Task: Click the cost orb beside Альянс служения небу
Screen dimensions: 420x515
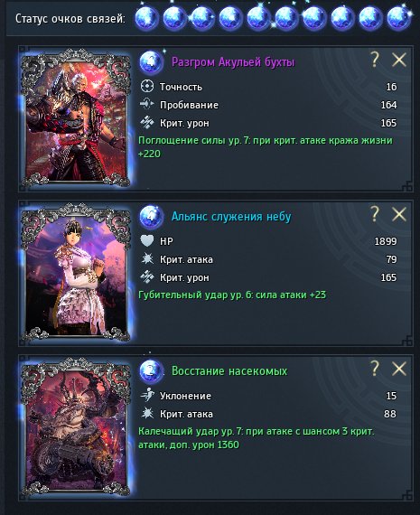Action: tap(151, 217)
